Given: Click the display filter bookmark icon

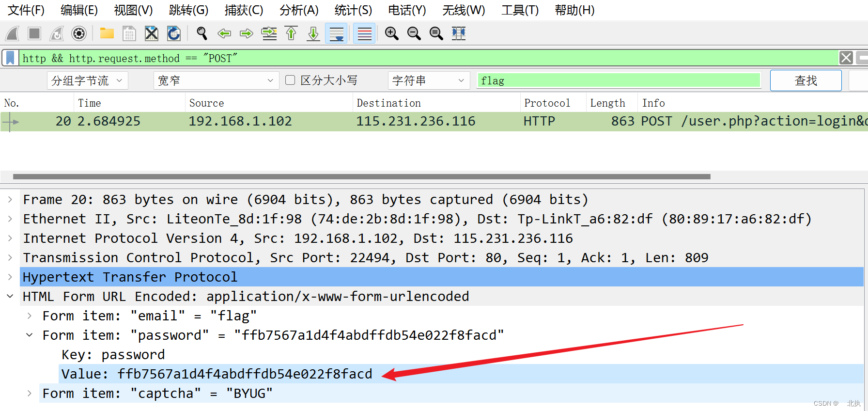Looking at the screenshot, I should click(10, 58).
